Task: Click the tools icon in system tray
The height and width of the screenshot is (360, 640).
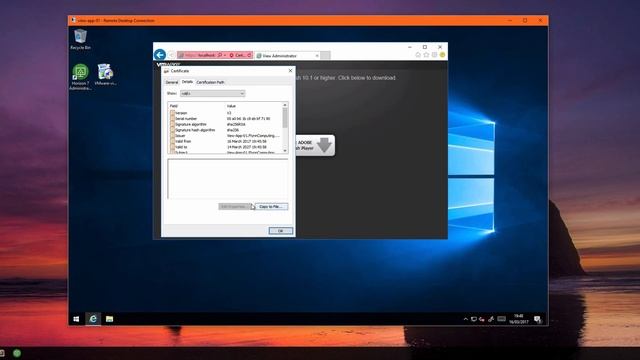Action: pyautogui.click(x=491, y=319)
